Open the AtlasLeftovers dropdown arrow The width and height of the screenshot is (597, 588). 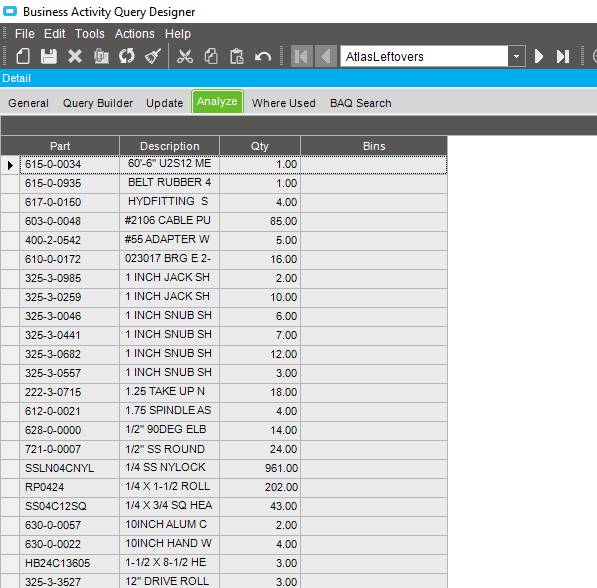click(x=516, y=57)
